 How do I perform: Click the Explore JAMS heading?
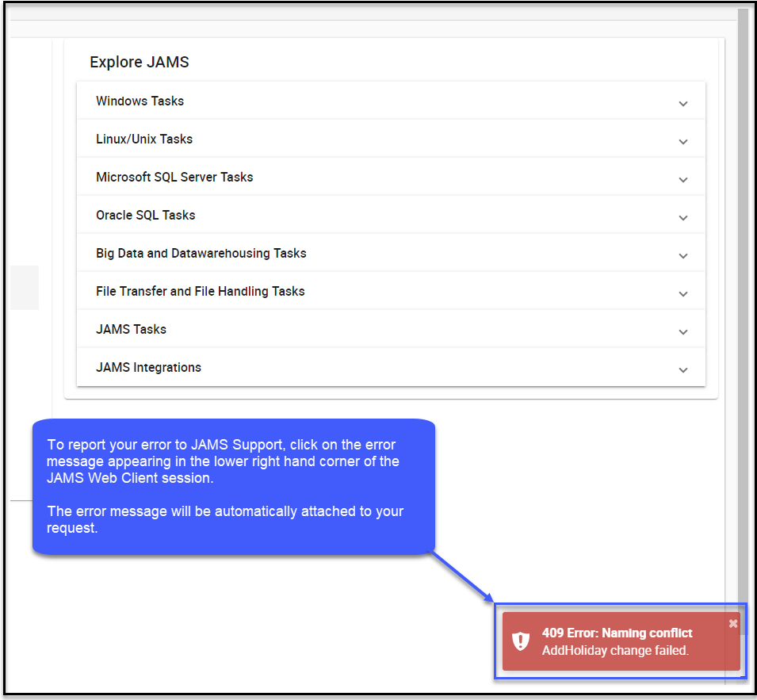point(140,63)
